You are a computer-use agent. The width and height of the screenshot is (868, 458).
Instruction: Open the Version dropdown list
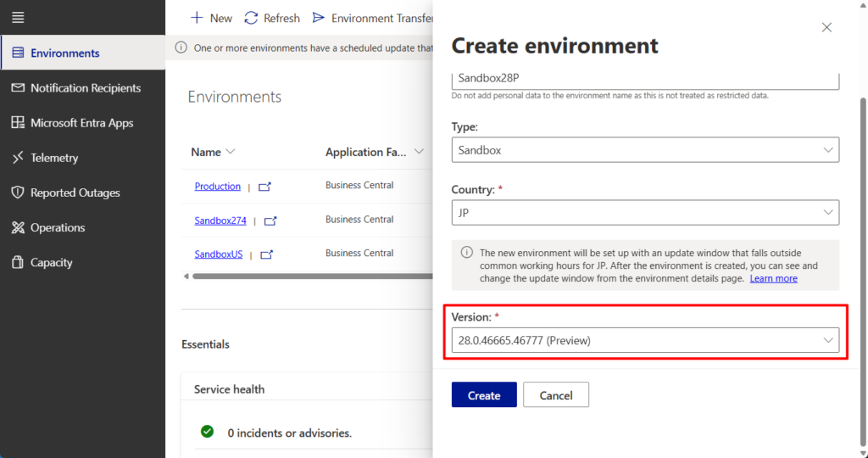pyautogui.click(x=644, y=340)
